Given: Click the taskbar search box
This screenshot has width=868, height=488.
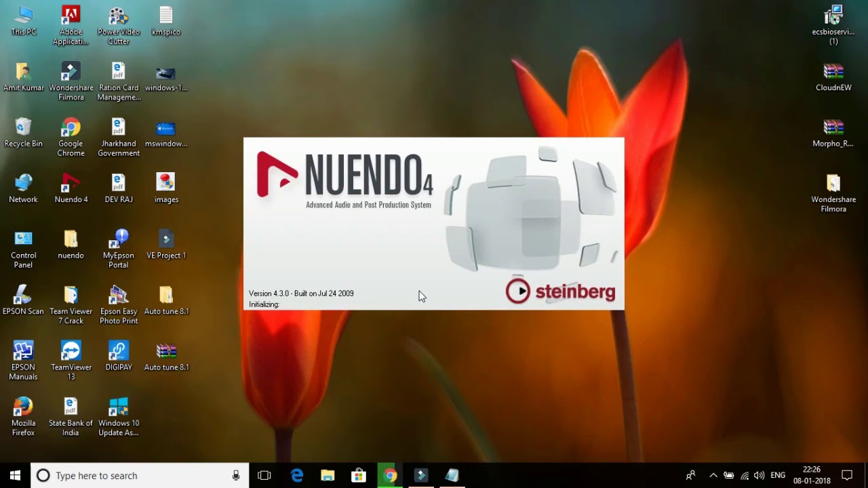Looking at the screenshot, I should tap(139, 476).
